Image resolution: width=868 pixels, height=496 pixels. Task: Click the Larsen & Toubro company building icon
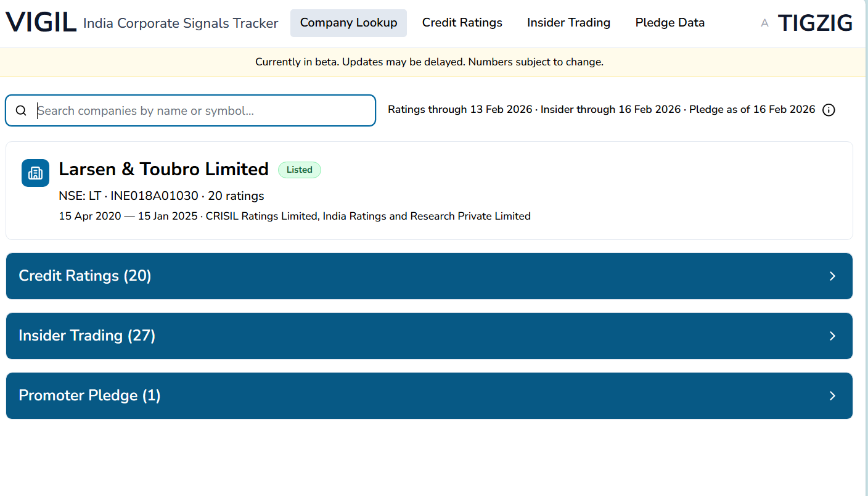pyautogui.click(x=35, y=173)
